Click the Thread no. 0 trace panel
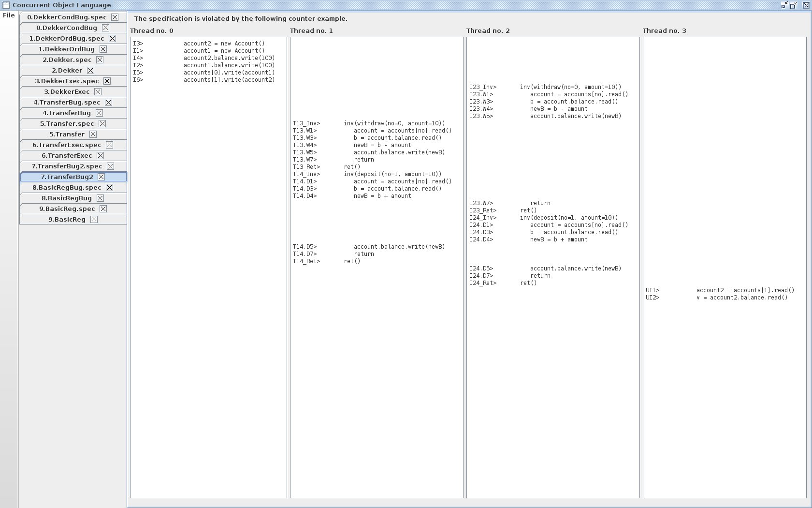The image size is (812, 508). coord(208,268)
